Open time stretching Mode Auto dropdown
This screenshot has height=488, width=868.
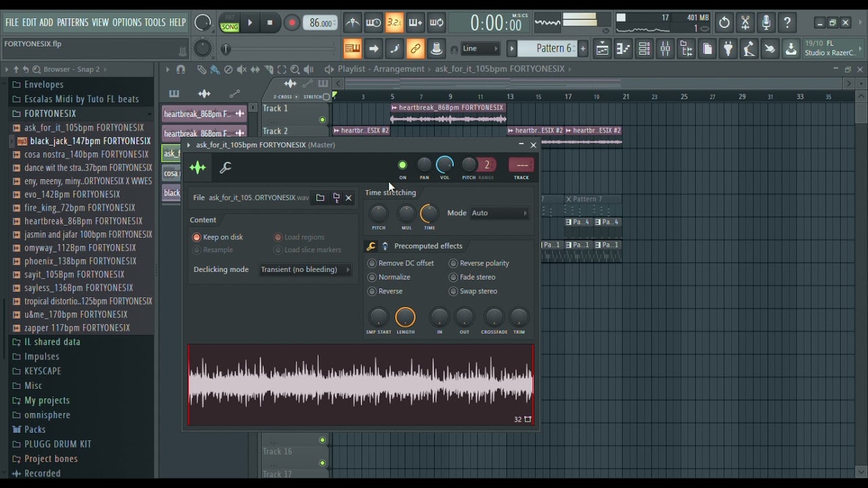[x=500, y=213]
